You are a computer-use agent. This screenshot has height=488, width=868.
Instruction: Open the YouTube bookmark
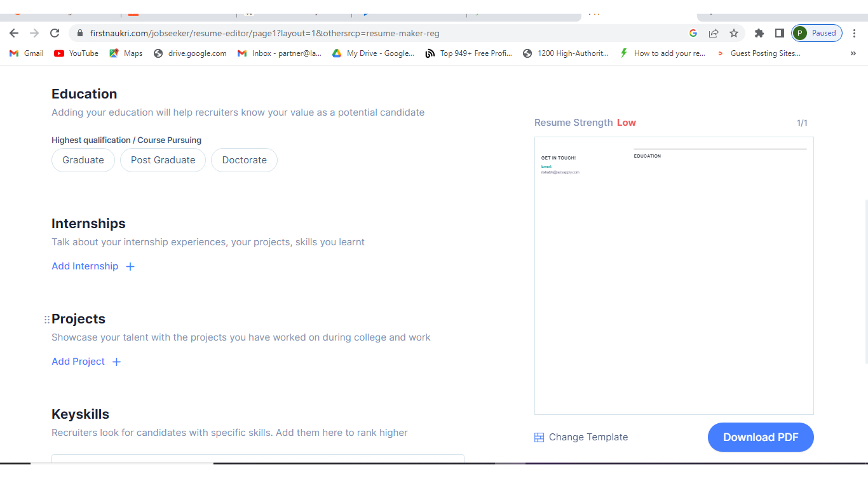(76, 53)
